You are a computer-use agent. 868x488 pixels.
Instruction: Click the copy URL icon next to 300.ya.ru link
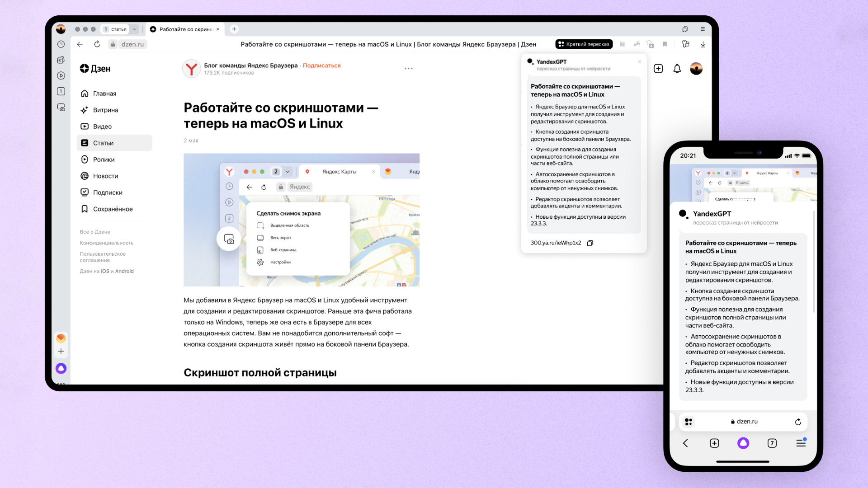point(590,243)
